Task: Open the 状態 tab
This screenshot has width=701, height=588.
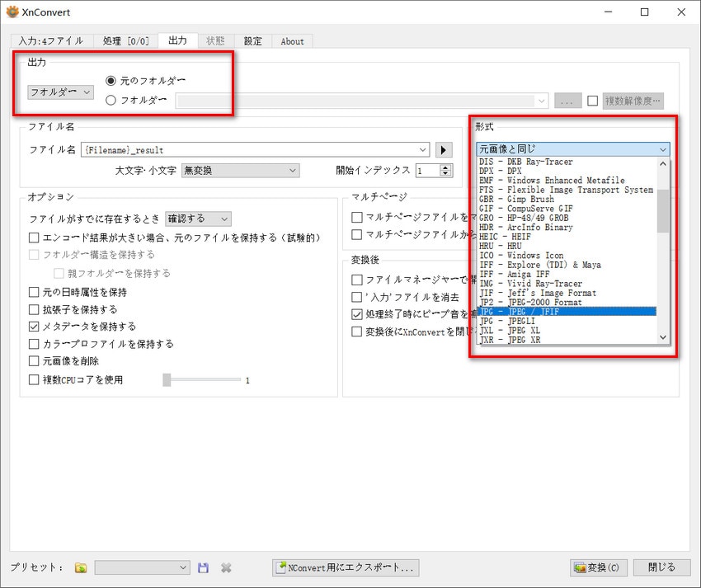Action: tap(215, 41)
